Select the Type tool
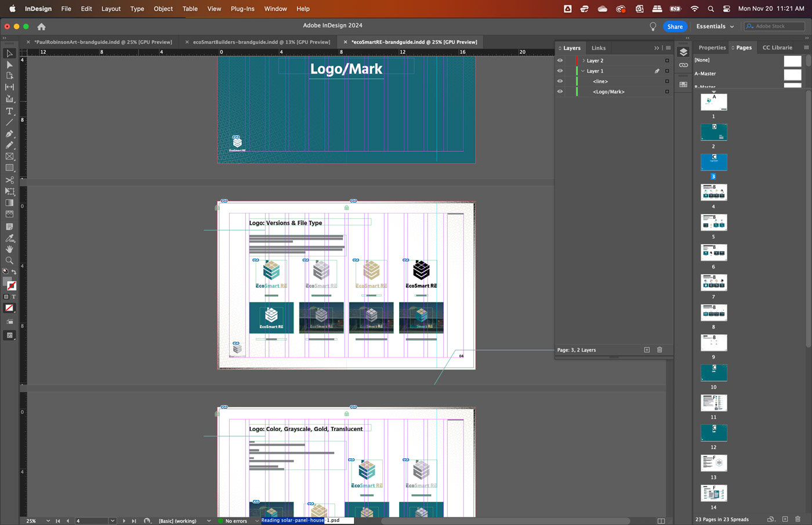This screenshot has width=812, height=525. click(9, 111)
